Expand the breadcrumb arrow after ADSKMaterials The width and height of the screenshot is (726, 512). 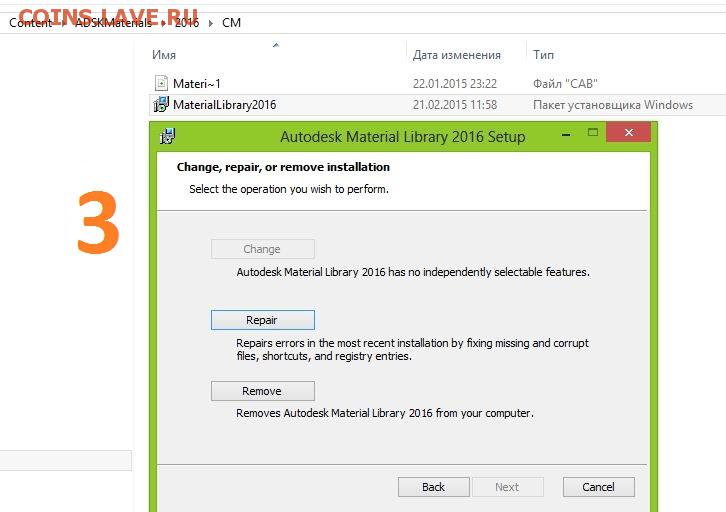click(x=163, y=23)
